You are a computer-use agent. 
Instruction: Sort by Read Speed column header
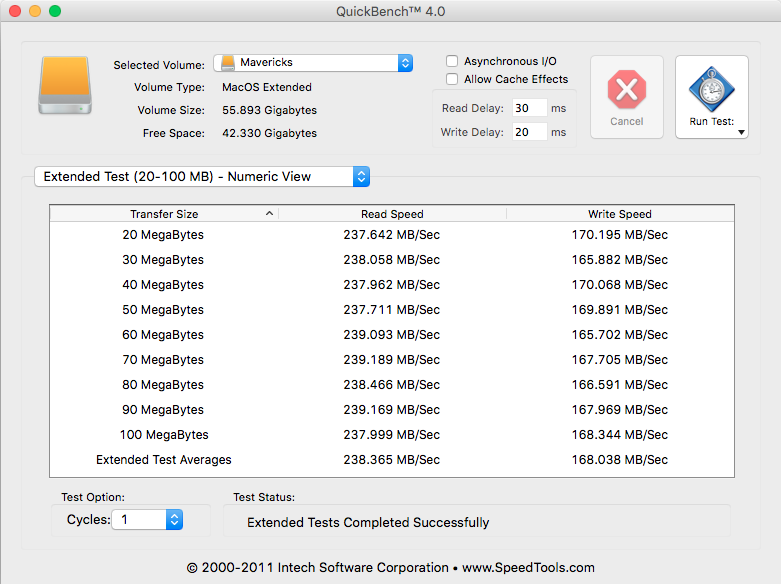[x=392, y=214]
